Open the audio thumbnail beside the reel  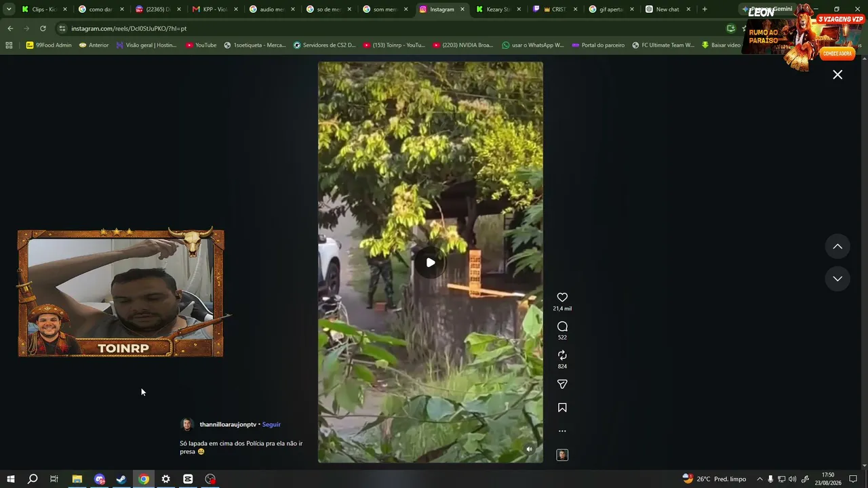pyautogui.click(x=562, y=455)
